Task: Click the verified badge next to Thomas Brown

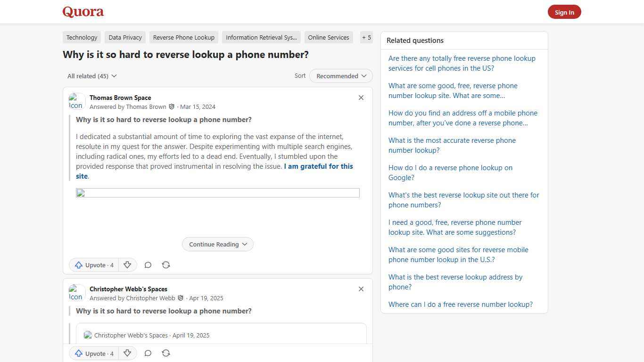Action: pyautogui.click(x=172, y=107)
